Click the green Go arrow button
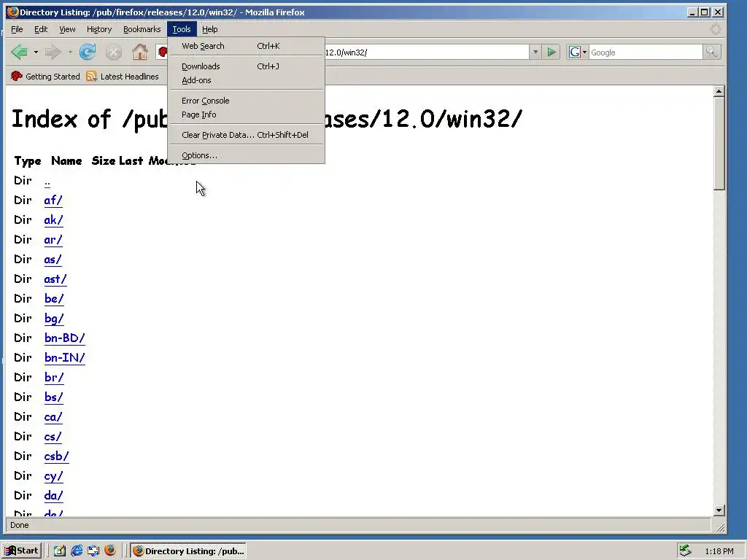This screenshot has height=560, width=747. (x=551, y=52)
